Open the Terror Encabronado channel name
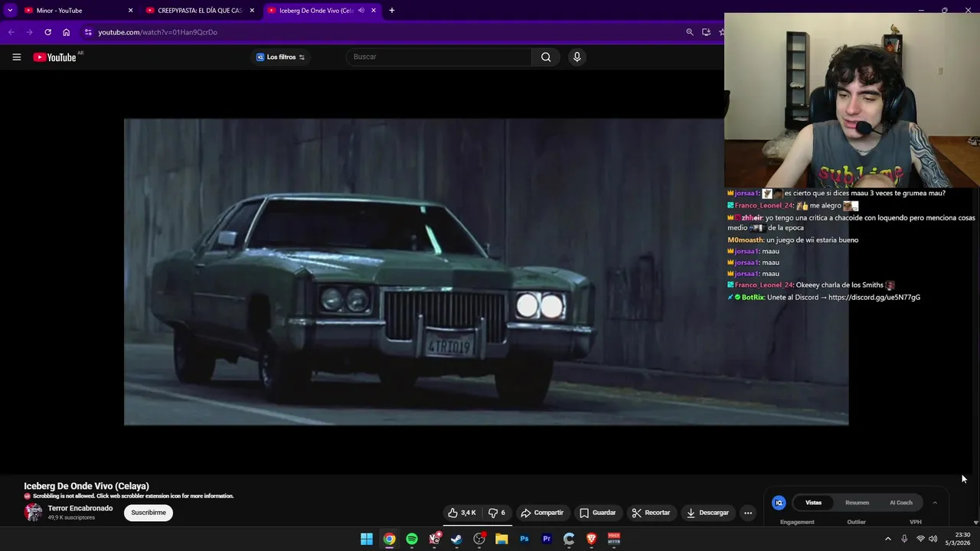980x551 pixels. click(80, 508)
